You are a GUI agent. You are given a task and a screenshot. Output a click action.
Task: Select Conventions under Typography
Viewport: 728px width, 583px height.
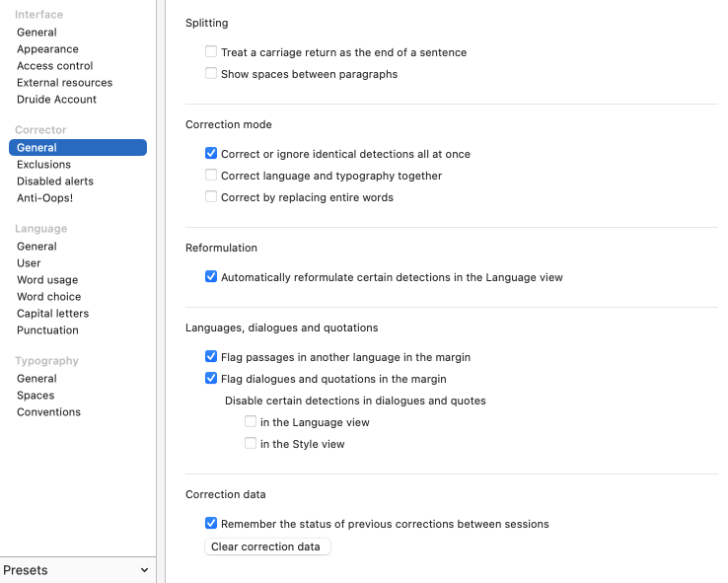pyautogui.click(x=48, y=412)
